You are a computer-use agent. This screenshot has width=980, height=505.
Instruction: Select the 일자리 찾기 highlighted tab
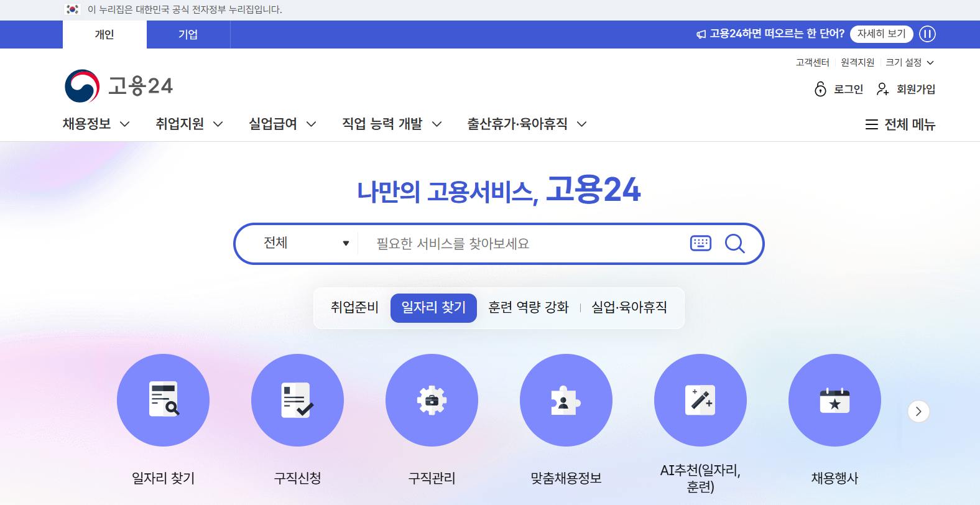433,308
